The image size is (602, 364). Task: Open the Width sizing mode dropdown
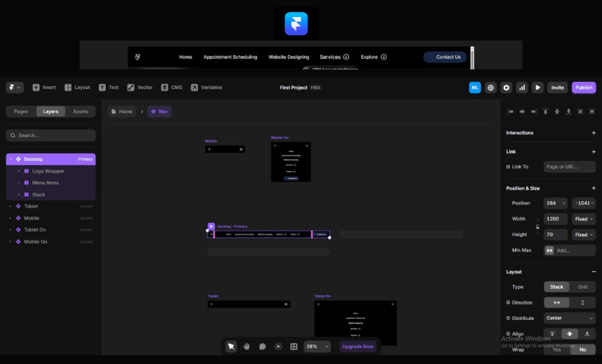[x=584, y=219]
